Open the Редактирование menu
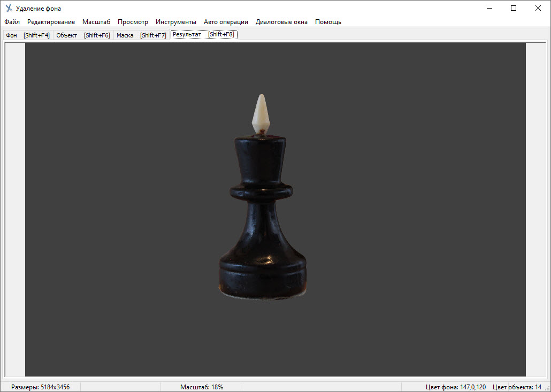Screen dimensions: 551x392 coord(51,22)
